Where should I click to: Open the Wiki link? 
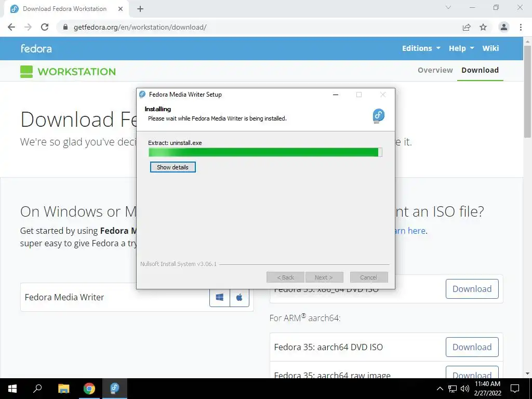[x=490, y=48]
